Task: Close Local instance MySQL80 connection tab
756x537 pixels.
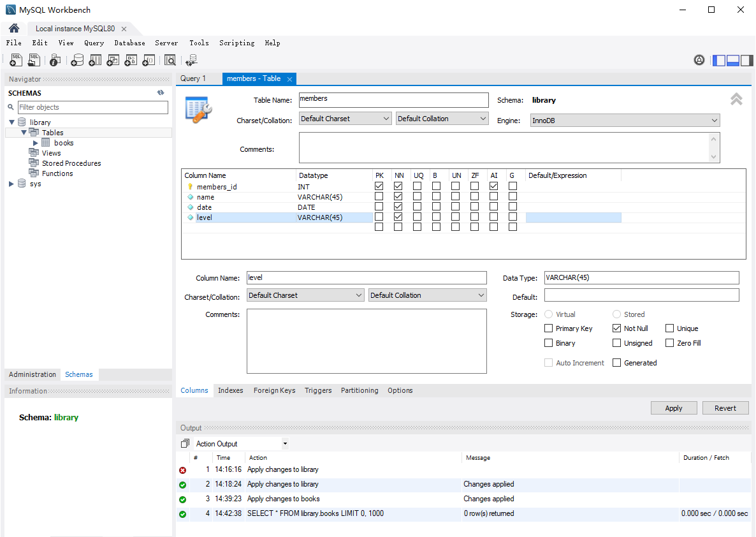Action: pos(124,29)
